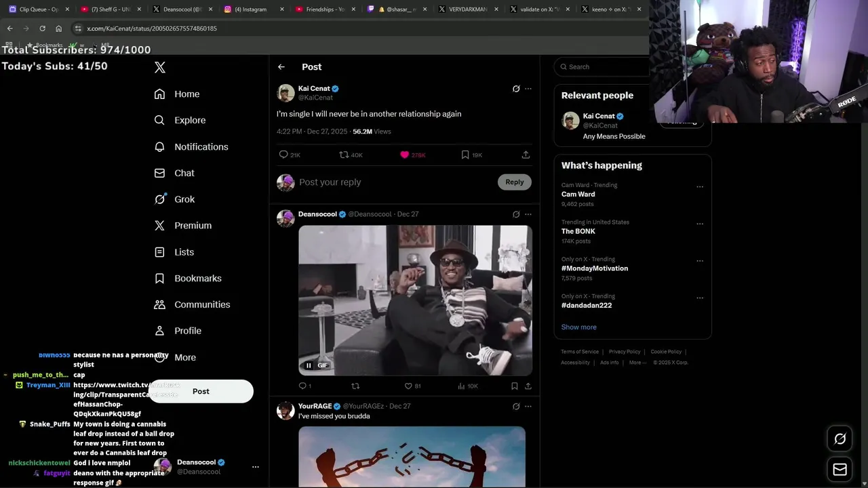Image resolution: width=868 pixels, height=488 pixels.
Task: Open the floating Grok button
Action: click(x=840, y=439)
